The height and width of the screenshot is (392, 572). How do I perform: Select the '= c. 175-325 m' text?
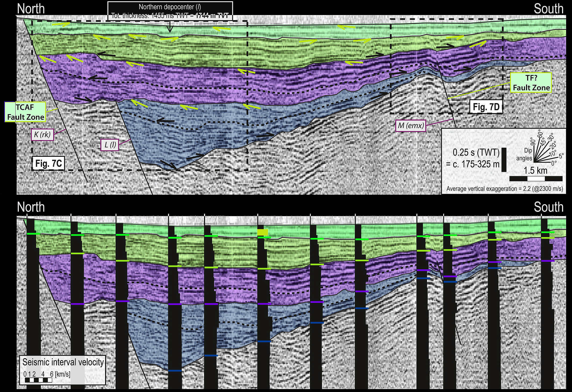(473, 164)
